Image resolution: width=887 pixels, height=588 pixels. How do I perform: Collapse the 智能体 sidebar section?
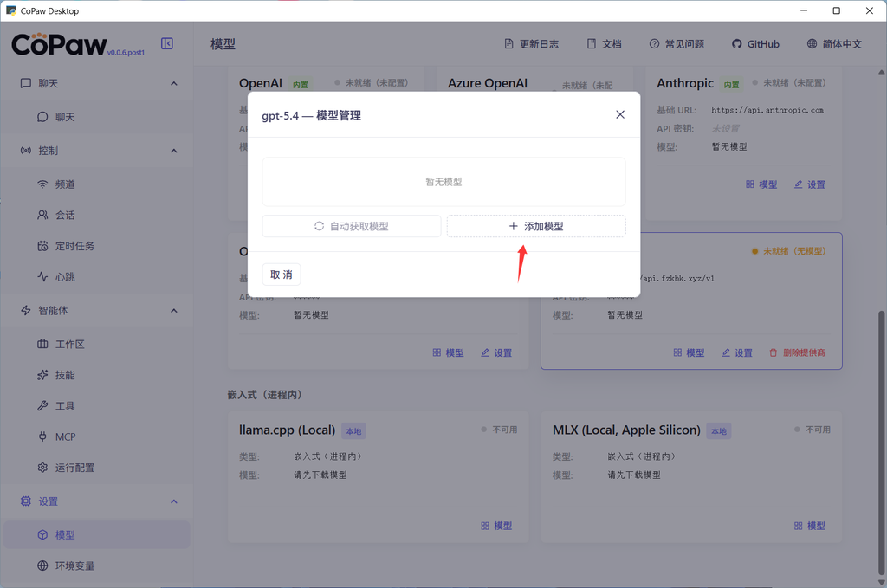[x=173, y=311]
